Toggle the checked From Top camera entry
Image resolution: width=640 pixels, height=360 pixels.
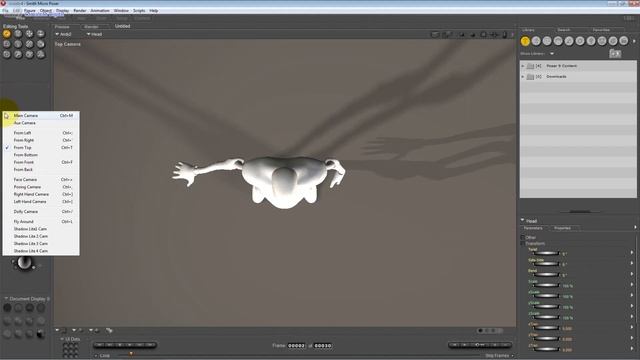pyautogui.click(x=41, y=147)
